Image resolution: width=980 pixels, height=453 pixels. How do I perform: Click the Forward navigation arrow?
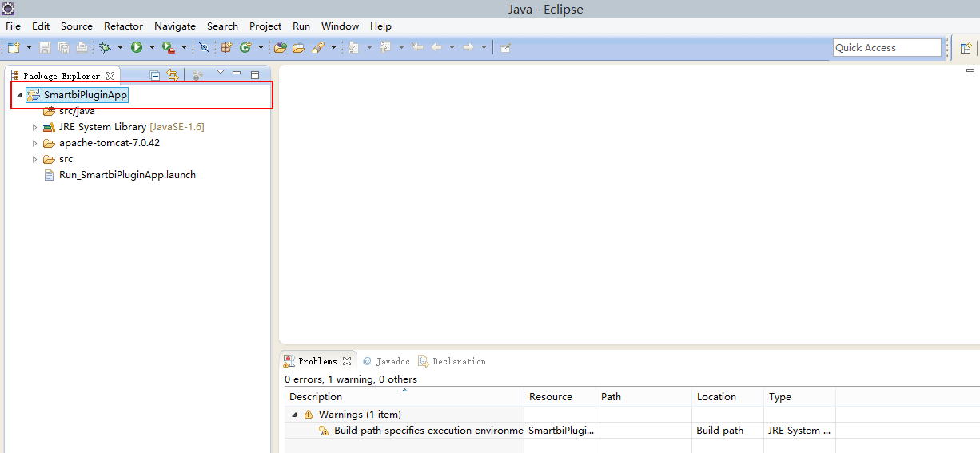click(468, 48)
